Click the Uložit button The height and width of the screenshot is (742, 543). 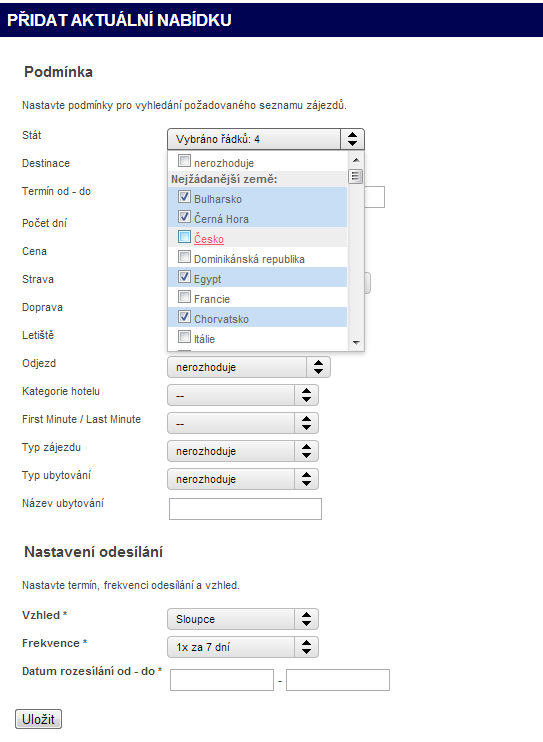[38, 719]
